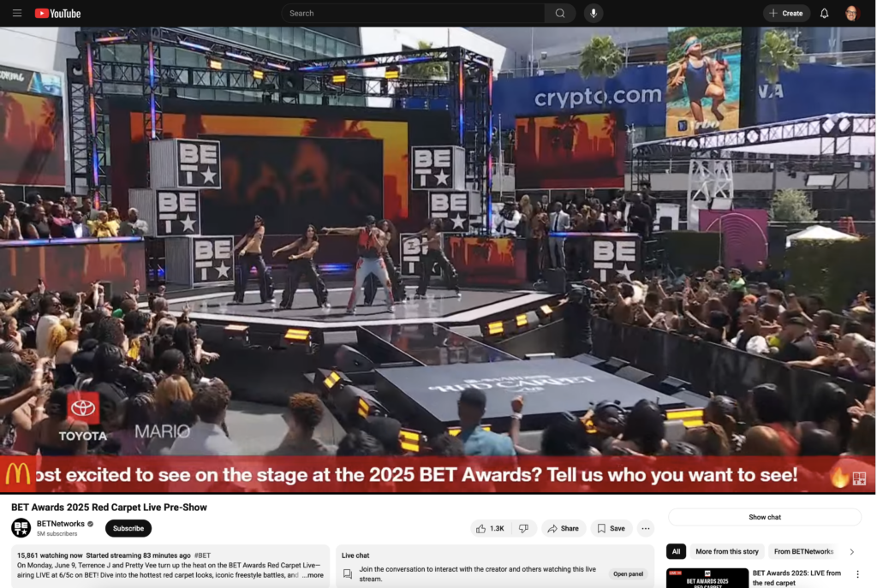The width and height of the screenshot is (877, 588).
Task: Focus the Search input field
Action: click(413, 14)
